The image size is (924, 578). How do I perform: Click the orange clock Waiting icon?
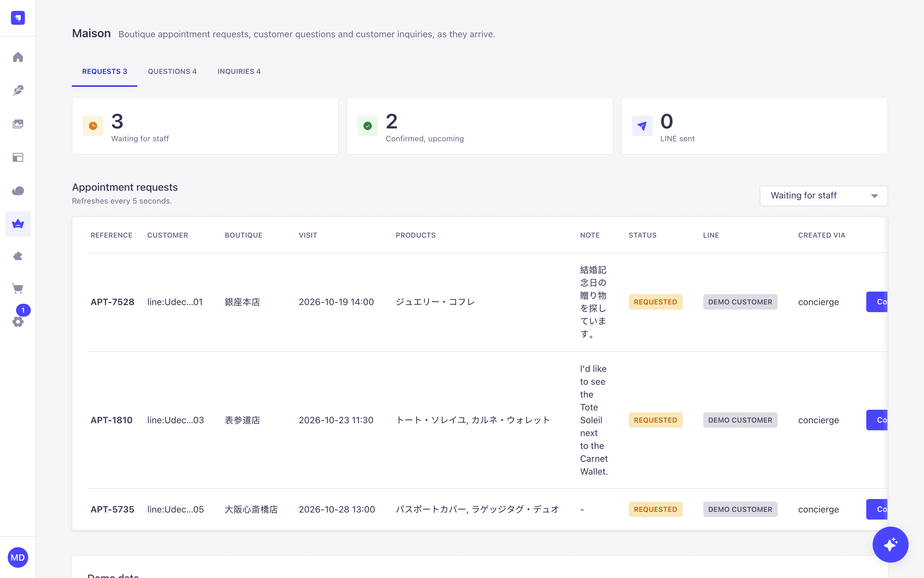(93, 126)
